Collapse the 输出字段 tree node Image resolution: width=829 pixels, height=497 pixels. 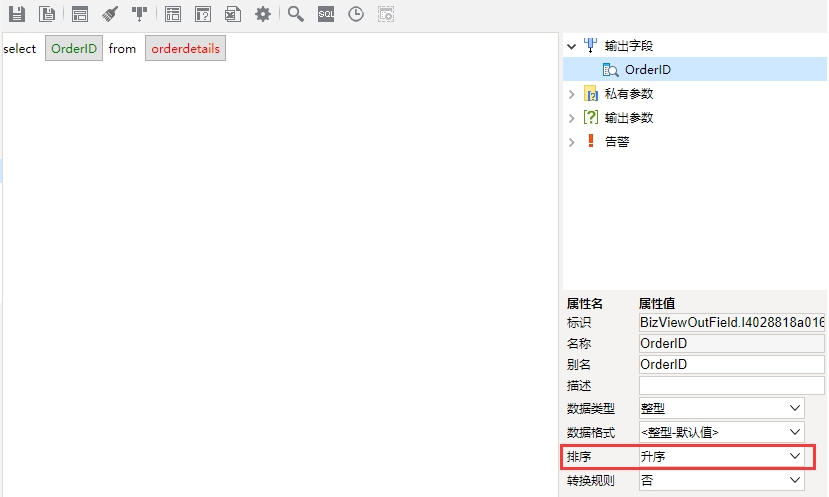[x=572, y=46]
